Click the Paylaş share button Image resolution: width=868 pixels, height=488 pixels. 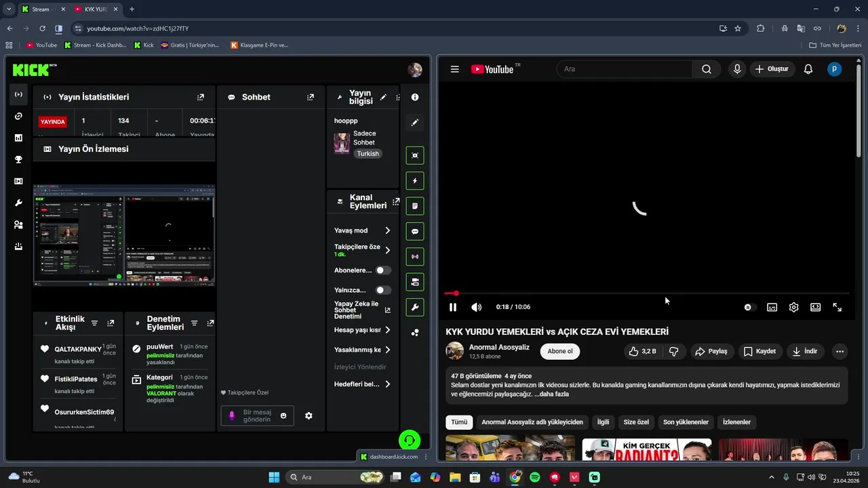pos(711,351)
